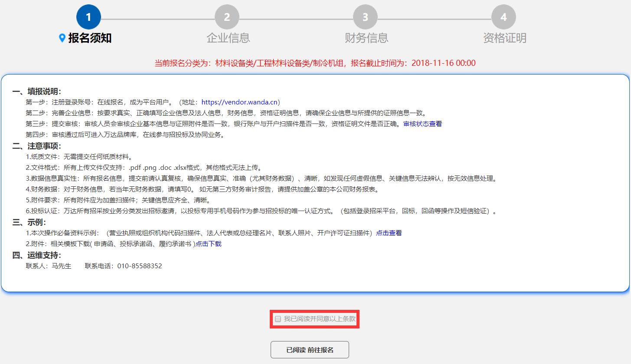Click the 联系人：马先生 text
631x364 pixels.
(x=48, y=266)
